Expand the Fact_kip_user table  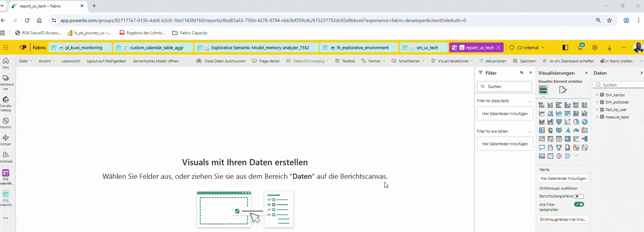coord(597,109)
